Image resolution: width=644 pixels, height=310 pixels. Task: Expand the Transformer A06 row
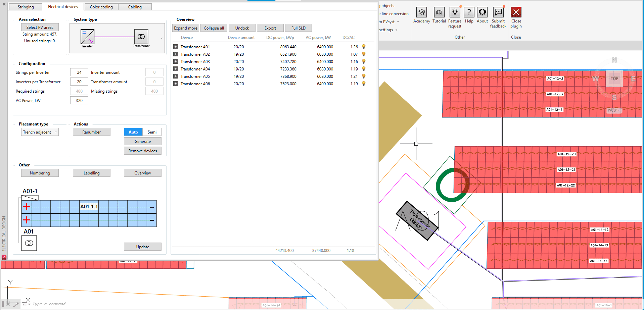(176, 84)
